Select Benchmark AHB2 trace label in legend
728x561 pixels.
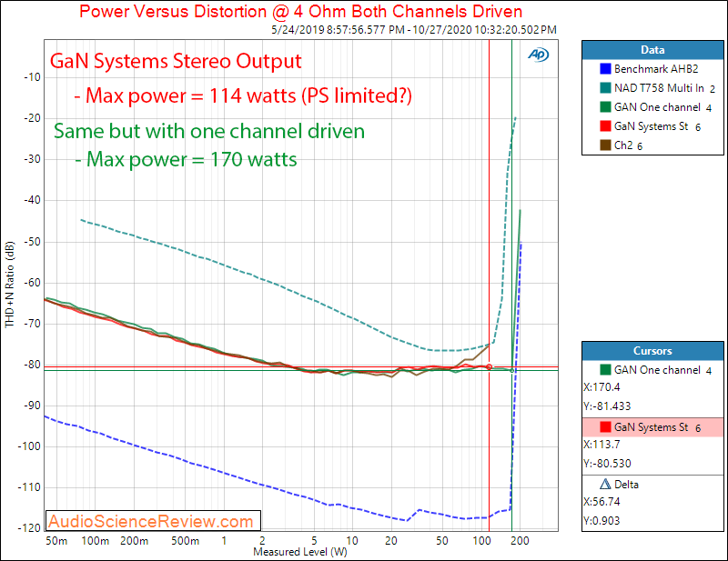656,69
